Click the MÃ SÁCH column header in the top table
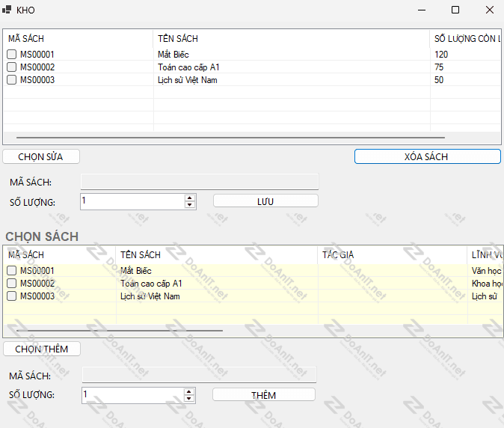This screenshot has height=428, width=504. 78,39
